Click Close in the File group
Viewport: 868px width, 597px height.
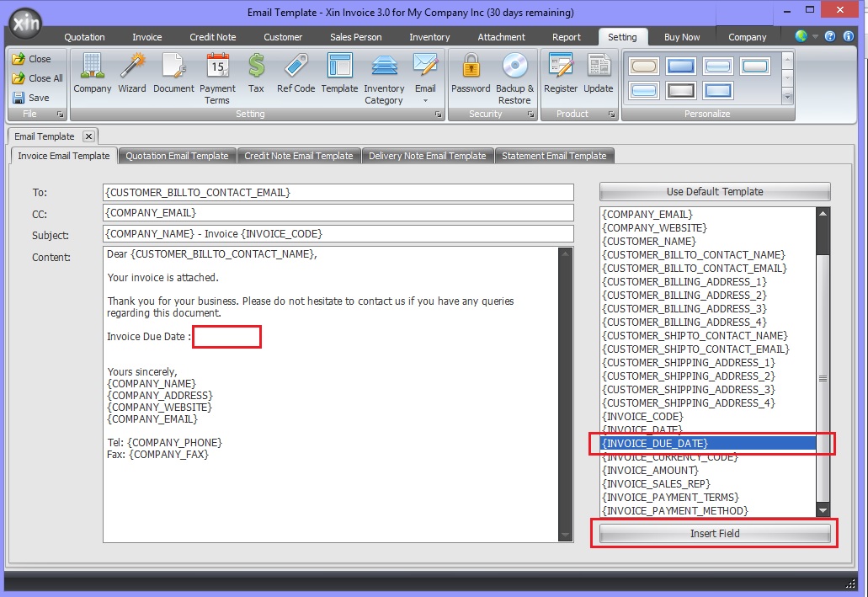pos(31,59)
